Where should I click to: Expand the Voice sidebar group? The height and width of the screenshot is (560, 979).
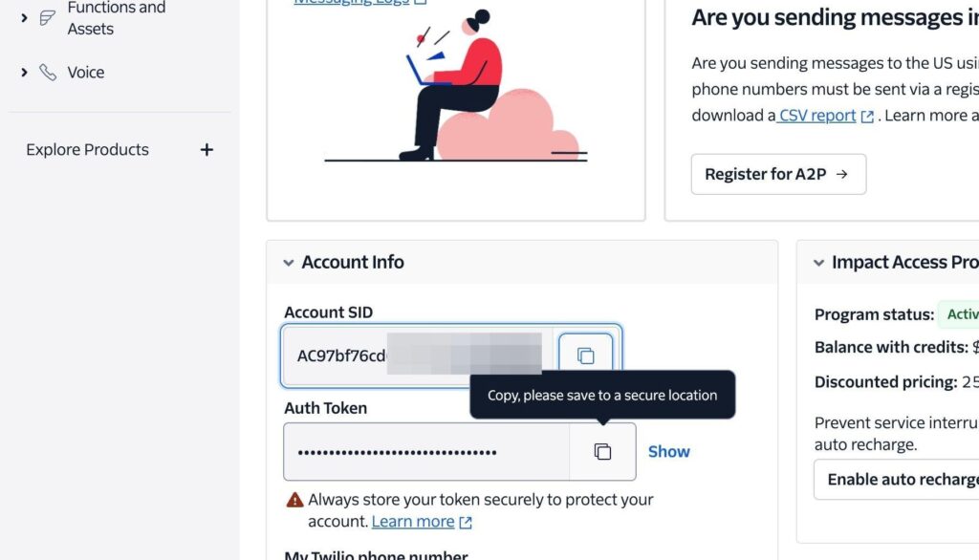[24, 73]
